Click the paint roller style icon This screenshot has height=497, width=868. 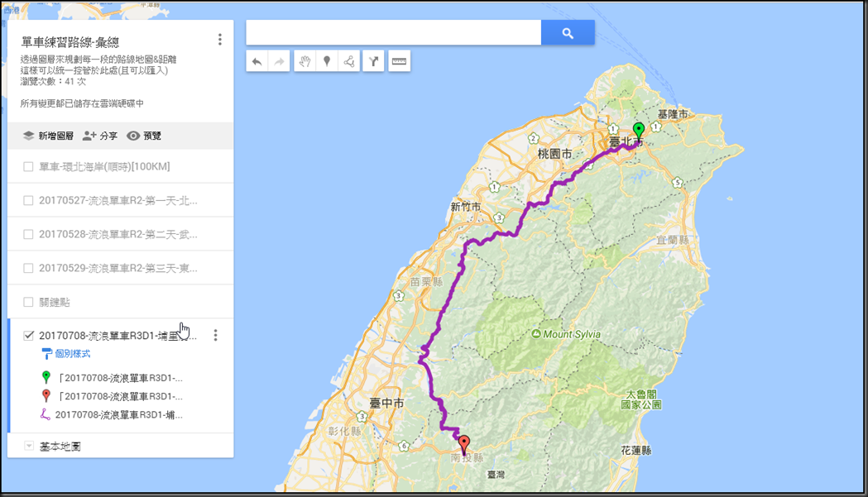(x=47, y=354)
